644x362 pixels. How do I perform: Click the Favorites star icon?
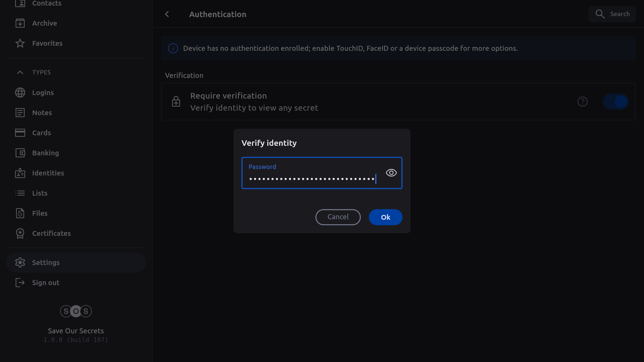[20, 43]
